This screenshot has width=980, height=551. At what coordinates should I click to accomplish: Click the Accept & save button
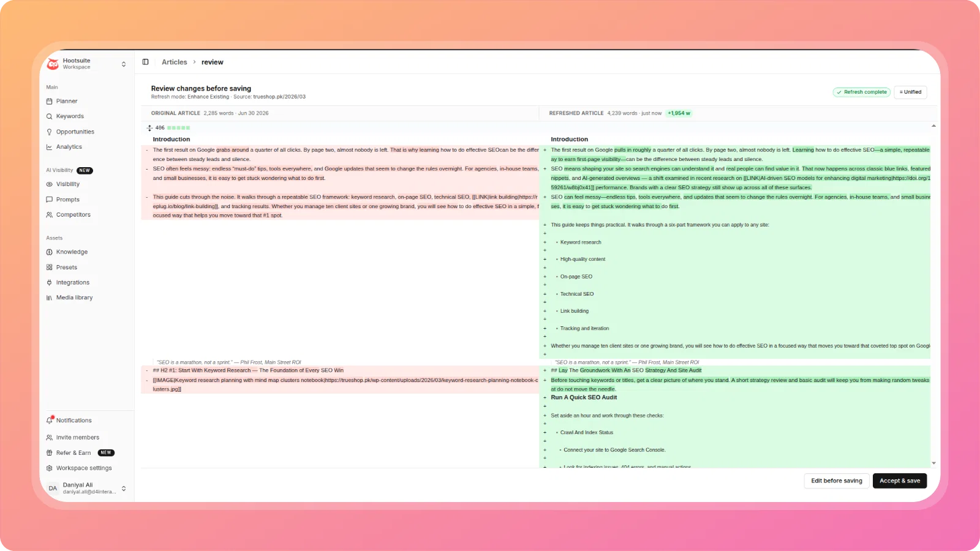tap(900, 481)
